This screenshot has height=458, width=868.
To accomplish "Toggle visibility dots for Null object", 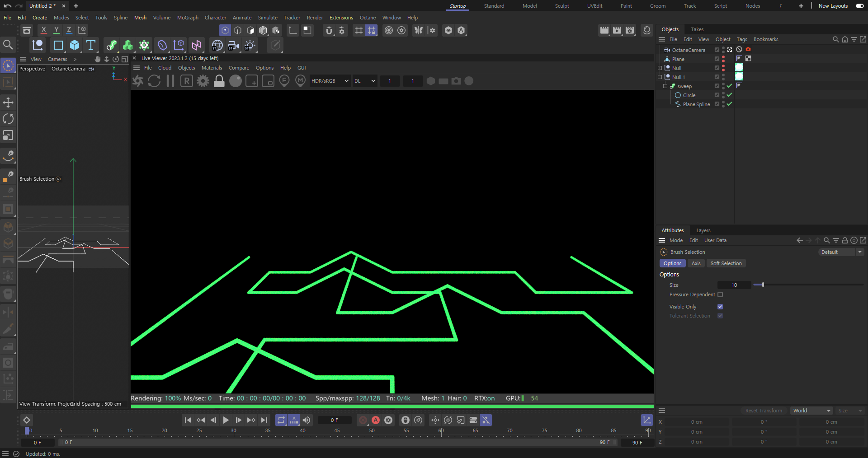I will [x=723, y=68].
